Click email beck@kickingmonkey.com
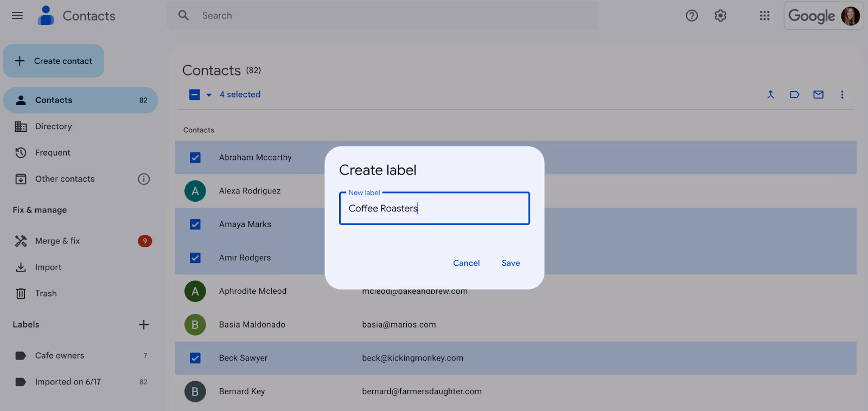 [413, 358]
